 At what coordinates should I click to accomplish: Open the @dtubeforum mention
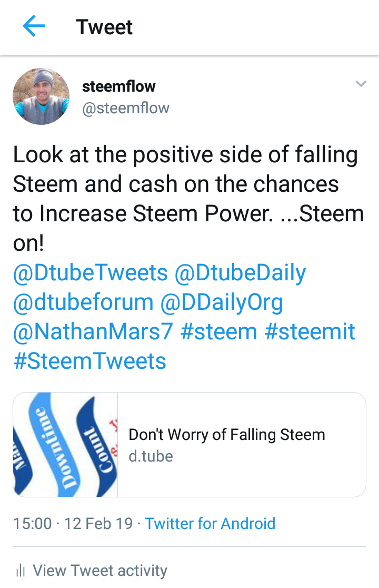(83, 302)
